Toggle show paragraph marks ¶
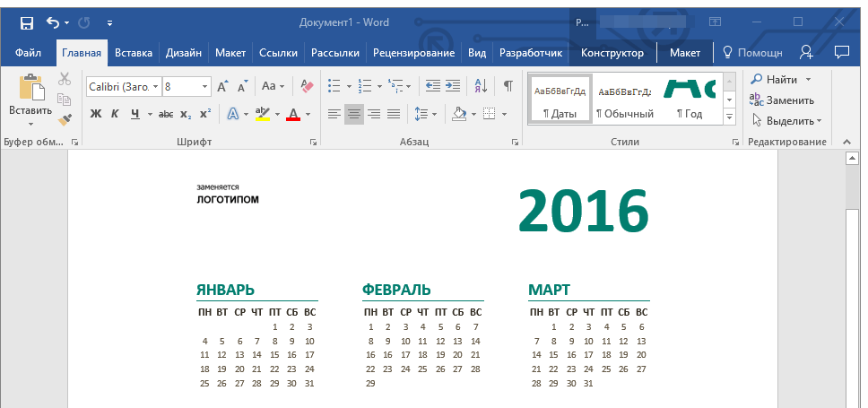 (508, 86)
